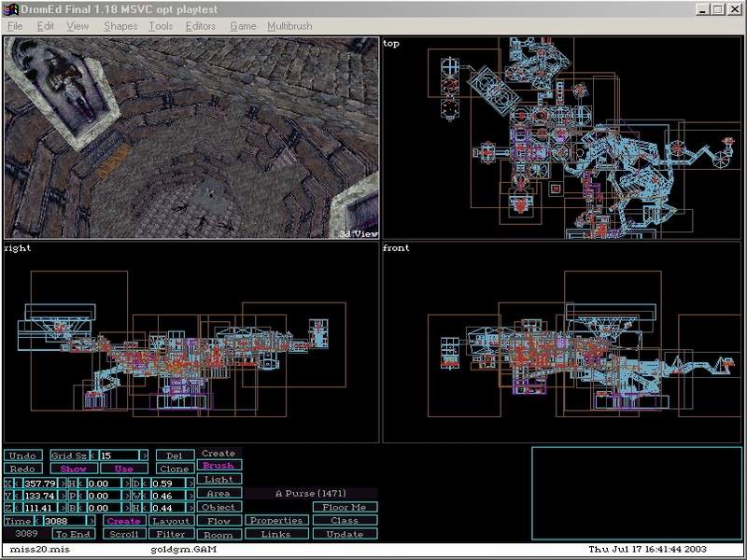747x560 pixels.
Task: Decrease X position value
Action: point(17,483)
